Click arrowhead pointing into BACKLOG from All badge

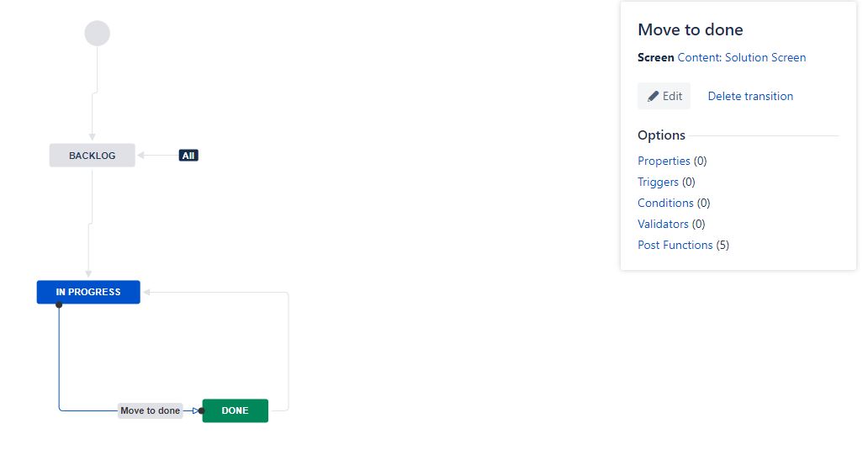[141, 156]
